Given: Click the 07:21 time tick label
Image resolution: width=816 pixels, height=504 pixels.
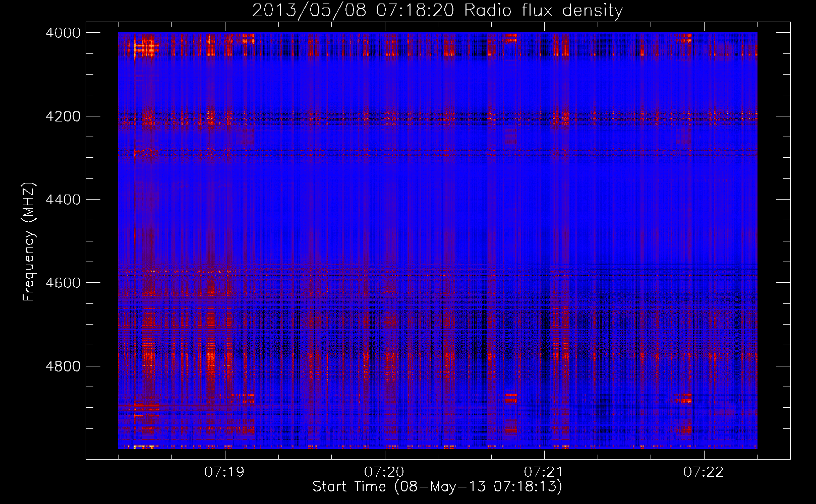Looking at the screenshot, I should pos(544,472).
